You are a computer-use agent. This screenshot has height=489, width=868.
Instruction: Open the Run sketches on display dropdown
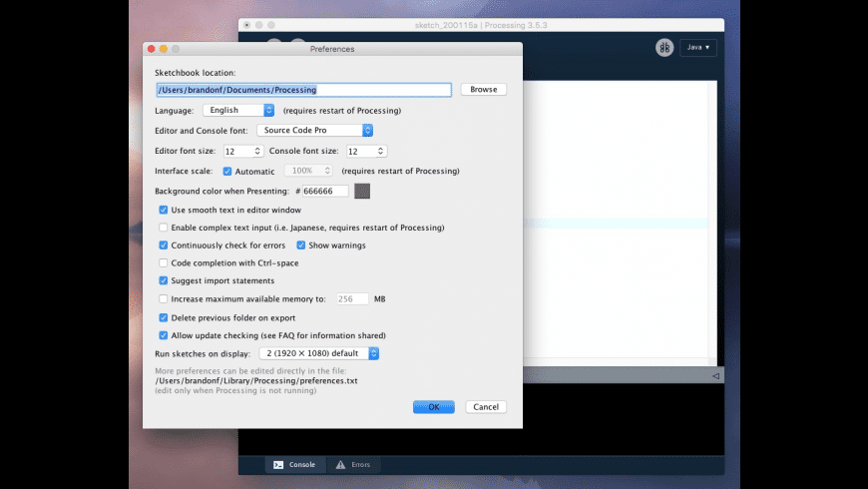[x=319, y=353]
